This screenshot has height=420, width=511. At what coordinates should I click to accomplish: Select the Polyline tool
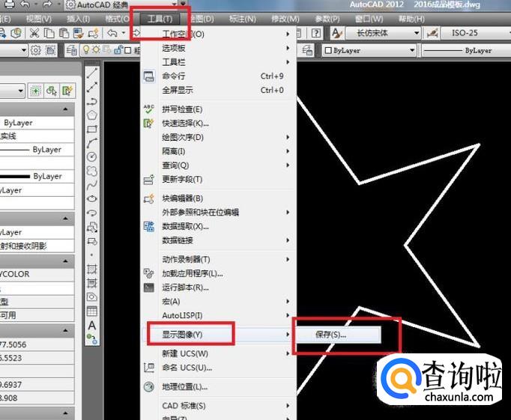click(92, 101)
